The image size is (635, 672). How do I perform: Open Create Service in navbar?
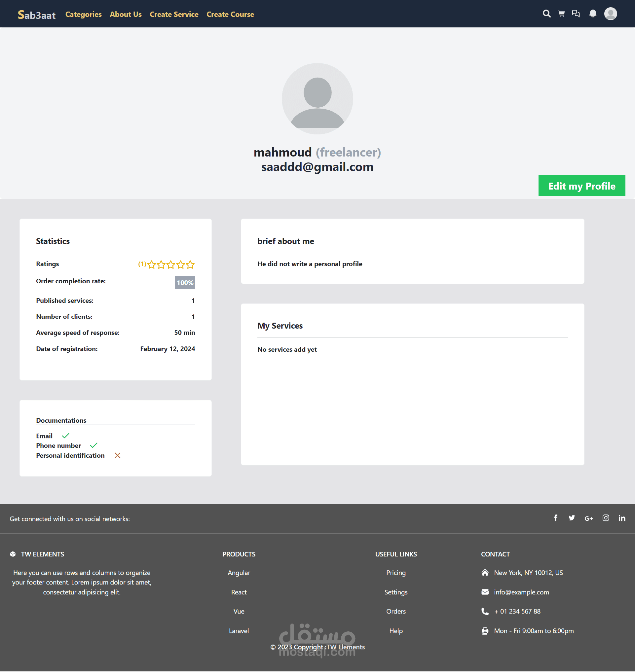(174, 14)
